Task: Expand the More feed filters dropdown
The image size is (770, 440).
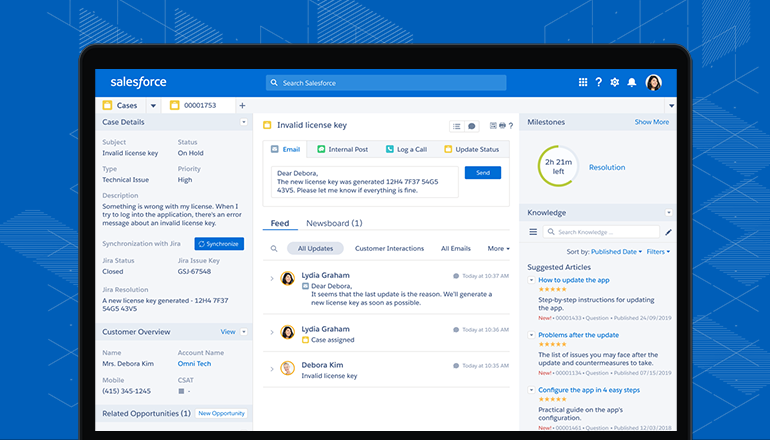Action: click(x=498, y=248)
